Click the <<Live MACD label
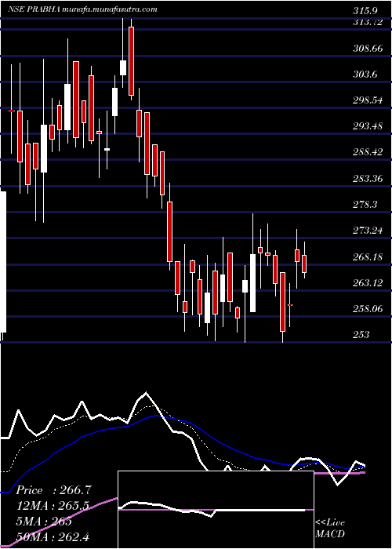This screenshot has height=549, width=392. 330,529
